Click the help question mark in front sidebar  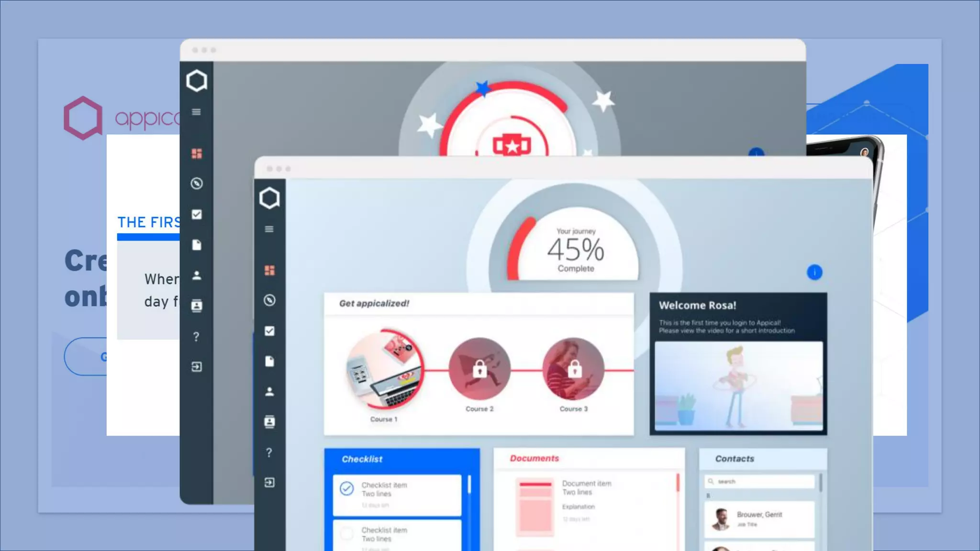pyautogui.click(x=269, y=452)
